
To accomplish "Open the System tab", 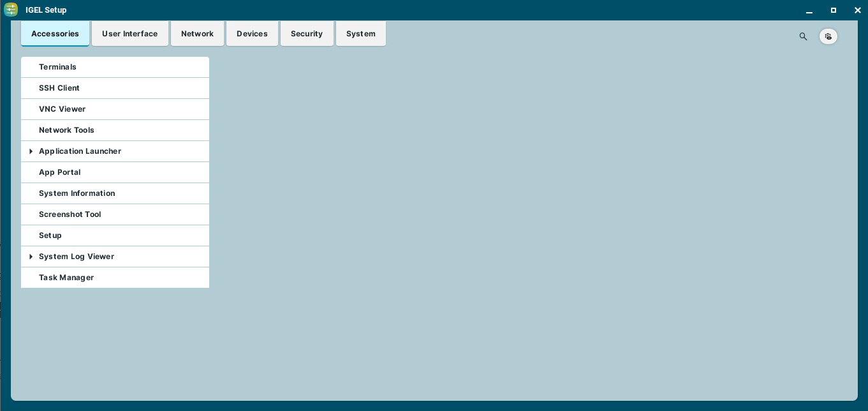I will coord(360,34).
